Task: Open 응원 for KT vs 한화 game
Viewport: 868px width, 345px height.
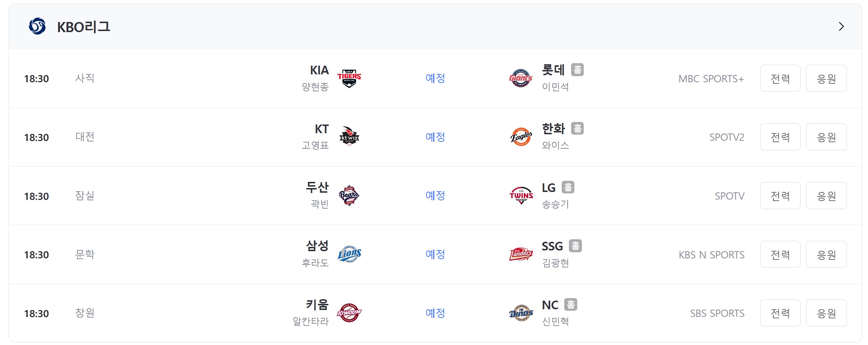Action: (826, 137)
